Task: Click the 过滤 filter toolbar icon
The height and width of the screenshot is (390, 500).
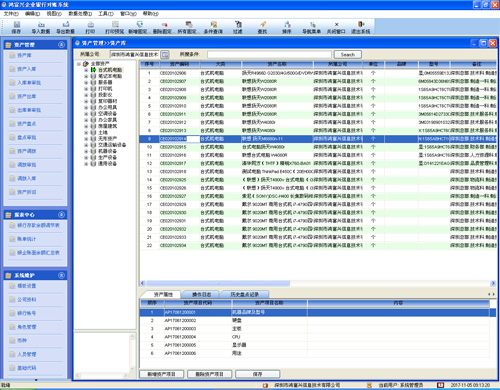Action: pos(238,24)
